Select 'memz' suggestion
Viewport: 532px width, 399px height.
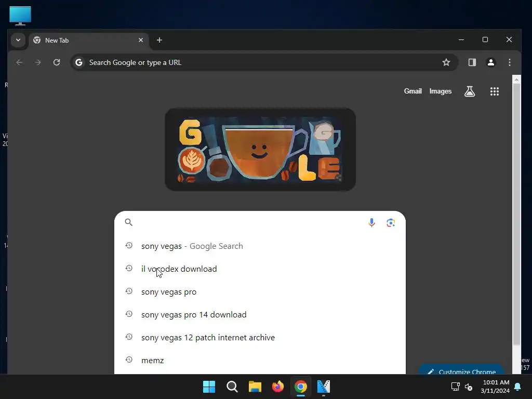(260, 361)
